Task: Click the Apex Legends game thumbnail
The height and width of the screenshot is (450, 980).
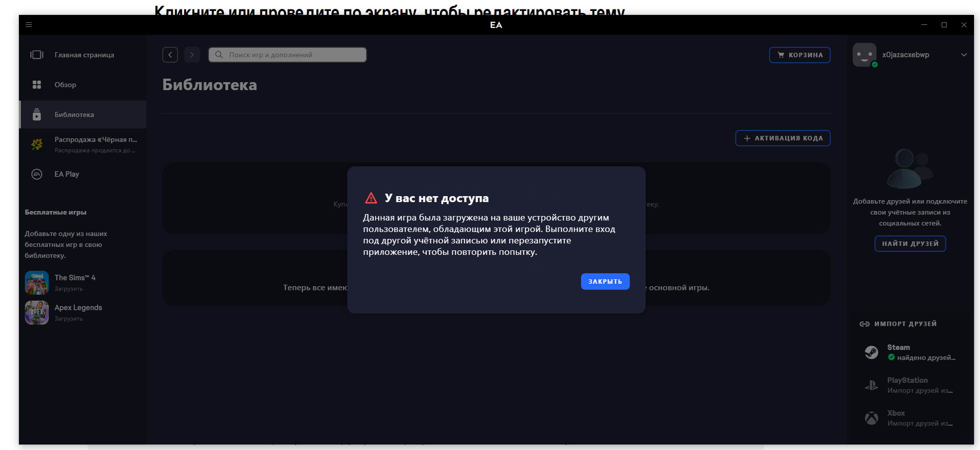Action: tap(37, 313)
